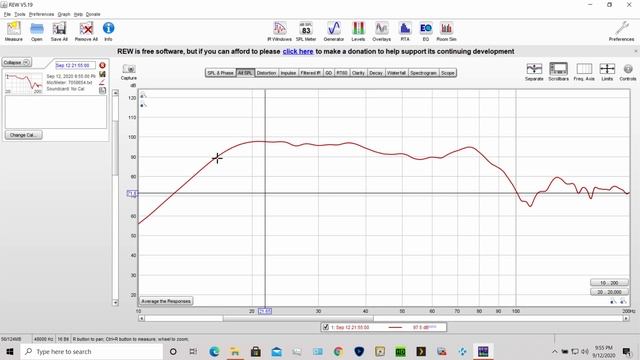This screenshot has width=640, height=360.
Task: Switch to Decay tab
Action: pos(376,73)
